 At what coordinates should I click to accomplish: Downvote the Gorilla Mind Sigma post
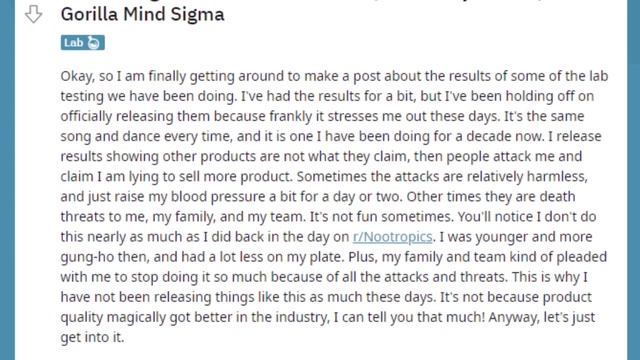33,14
